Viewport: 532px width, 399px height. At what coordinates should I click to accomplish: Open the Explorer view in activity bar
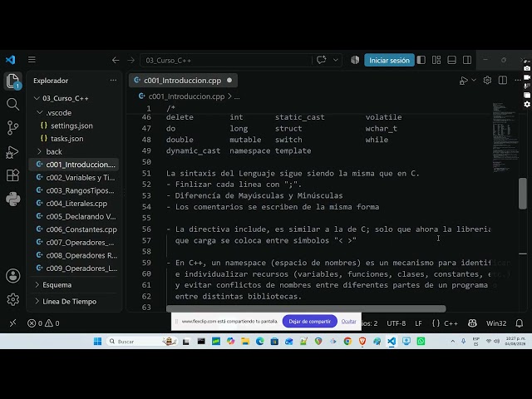click(13, 81)
